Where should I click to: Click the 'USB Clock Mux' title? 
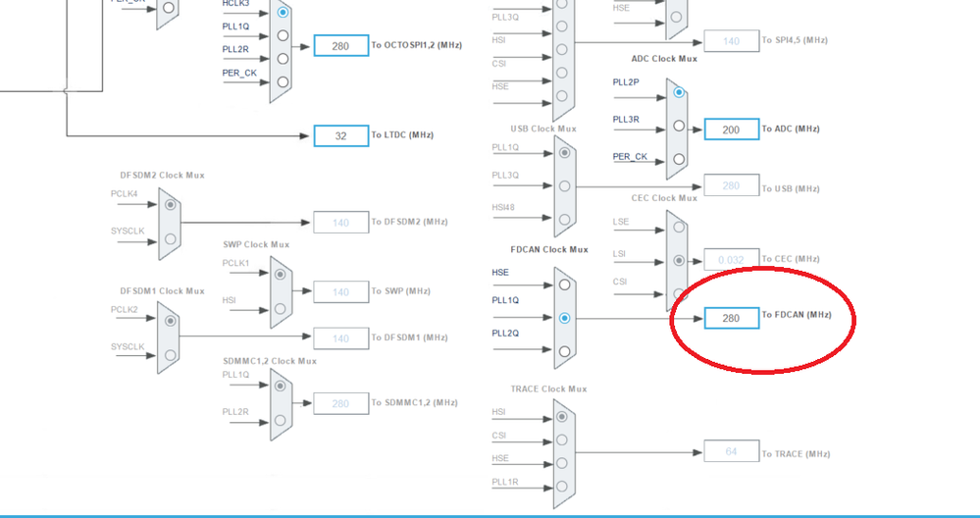click(x=543, y=129)
